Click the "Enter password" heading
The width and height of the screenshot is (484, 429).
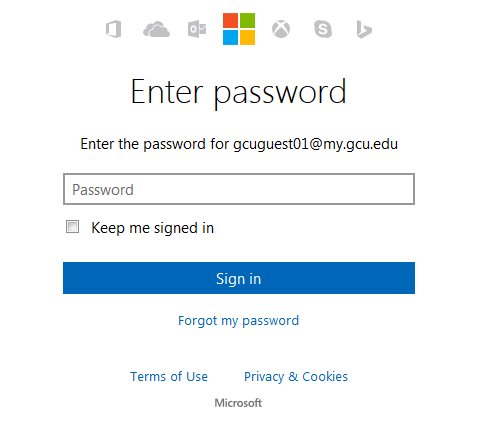(x=239, y=92)
